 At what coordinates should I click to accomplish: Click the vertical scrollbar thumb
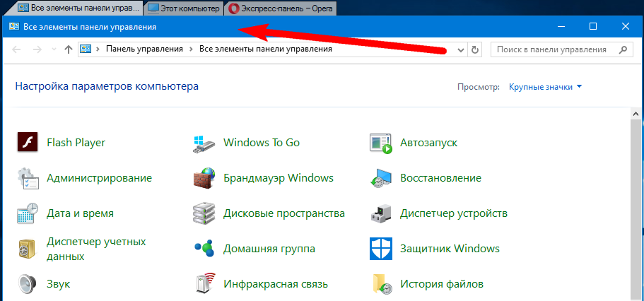point(636,208)
